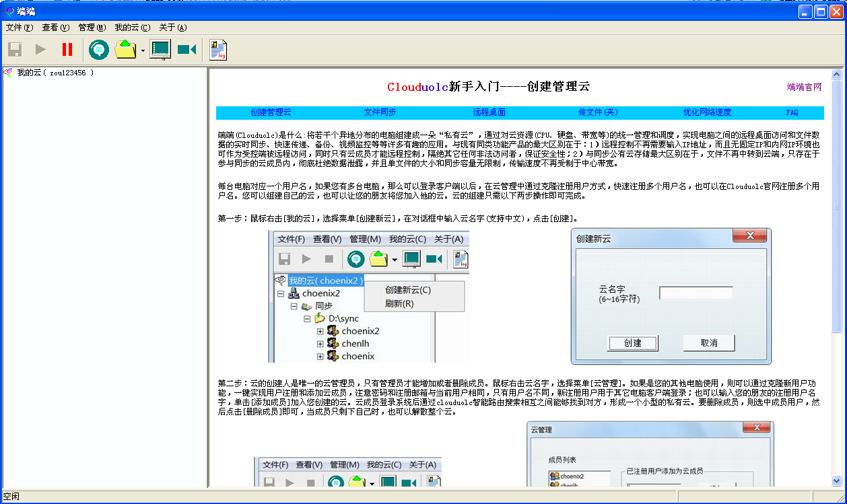Launch remote desktop via the monitor icon
847x504 pixels.
pos(160,50)
